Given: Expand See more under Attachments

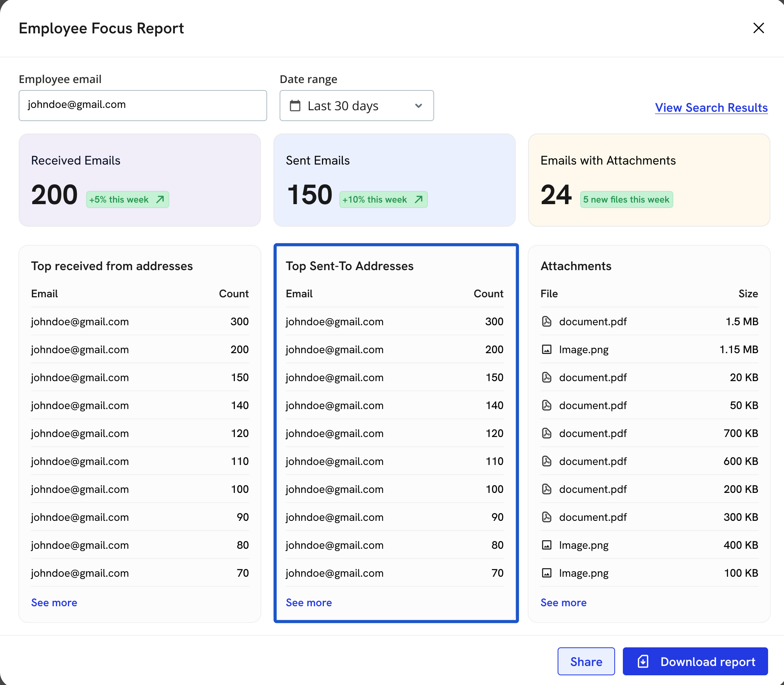Looking at the screenshot, I should point(563,602).
